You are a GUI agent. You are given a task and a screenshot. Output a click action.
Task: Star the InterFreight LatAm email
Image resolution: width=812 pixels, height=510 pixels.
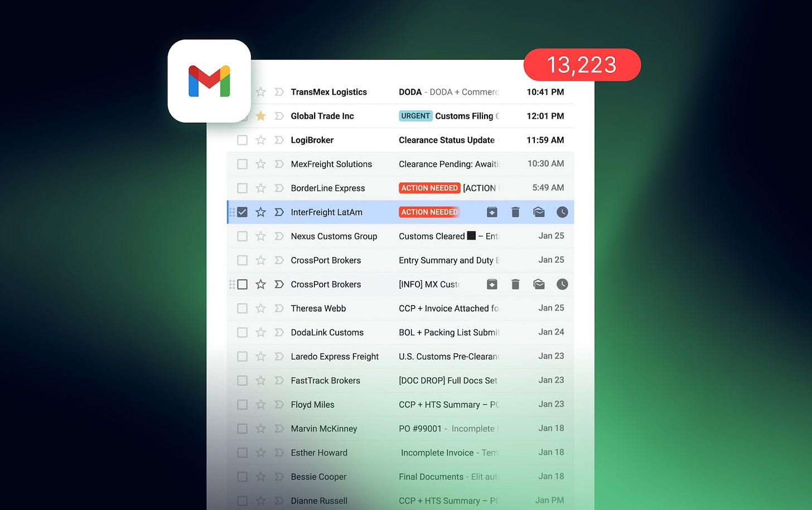click(x=260, y=212)
